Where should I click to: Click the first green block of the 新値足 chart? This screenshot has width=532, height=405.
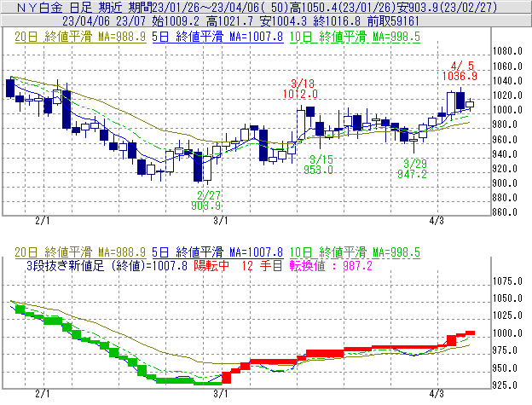20,310
